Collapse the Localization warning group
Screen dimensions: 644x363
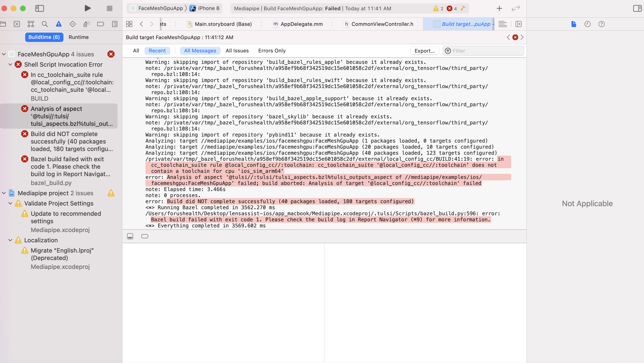(x=10, y=240)
